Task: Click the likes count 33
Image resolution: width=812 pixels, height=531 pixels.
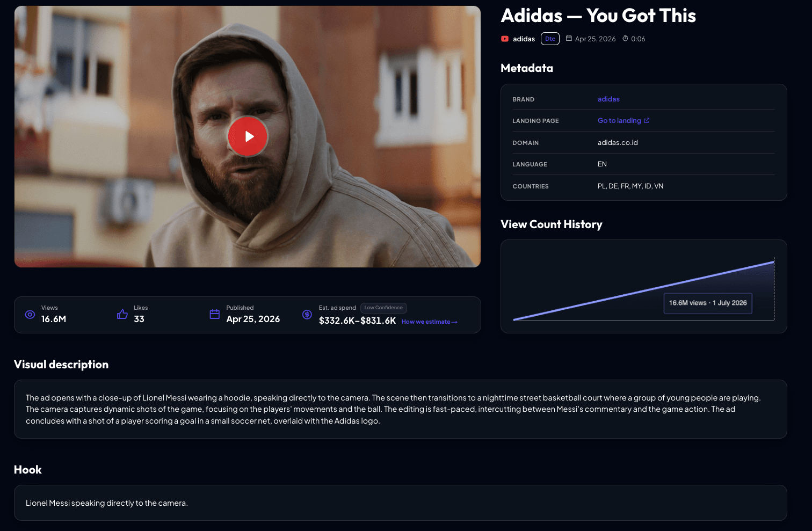Action: 139,319
